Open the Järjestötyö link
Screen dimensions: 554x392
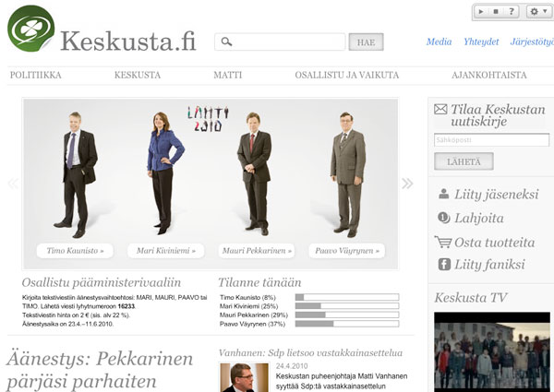click(x=532, y=42)
